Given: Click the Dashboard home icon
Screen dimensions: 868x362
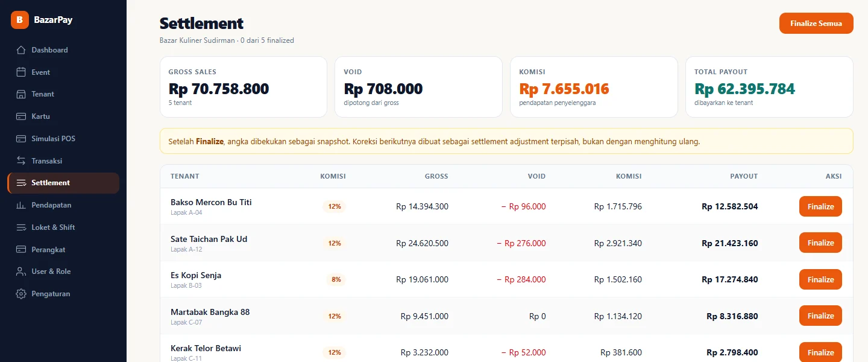Looking at the screenshot, I should click(21, 50).
